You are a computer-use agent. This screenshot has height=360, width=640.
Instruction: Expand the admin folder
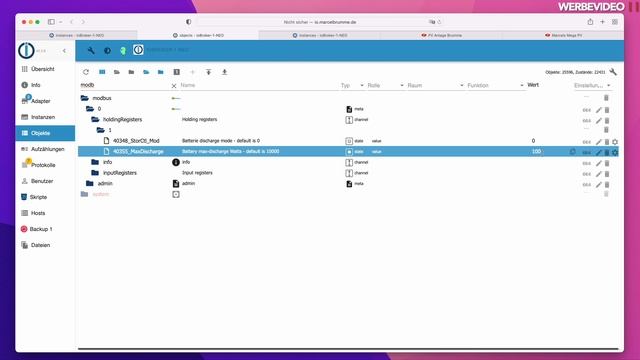90,183
